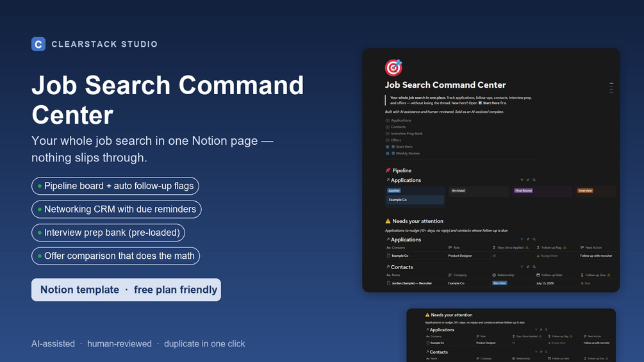
Task: Click search icon of Applications table in small preview
Action: pos(546,329)
